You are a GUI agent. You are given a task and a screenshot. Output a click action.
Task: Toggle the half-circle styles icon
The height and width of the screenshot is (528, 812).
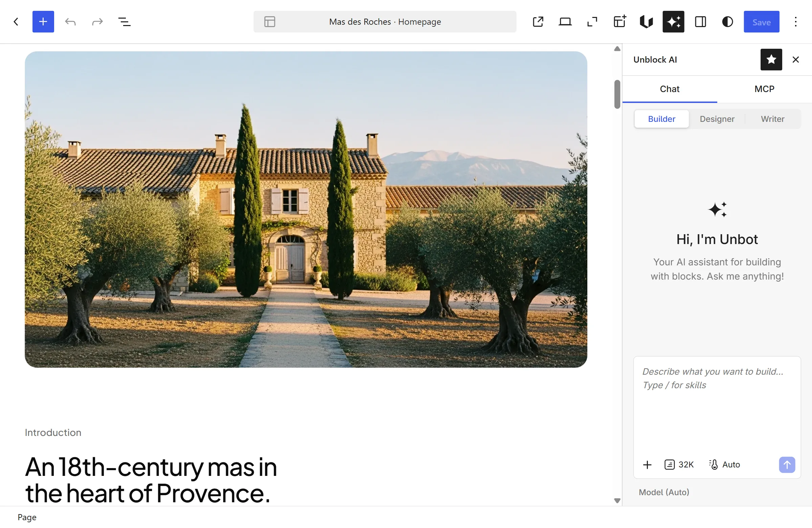pos(727,22)
